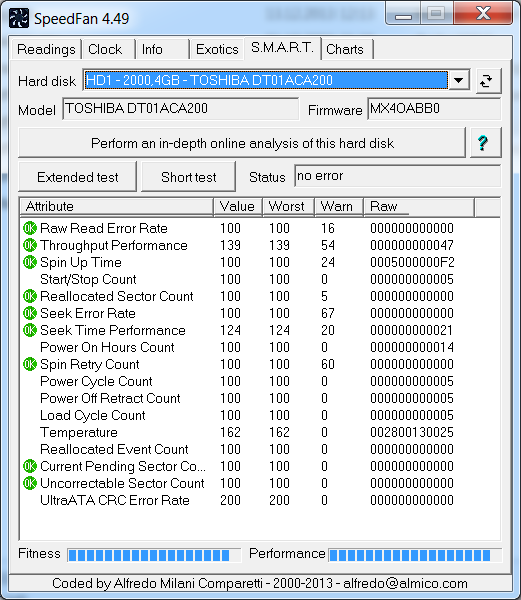The width and height of the screenshot is (521, 600).
Task: Select the Start/Stop Count row
Action: pyautogui.click(x=259, y=279)
